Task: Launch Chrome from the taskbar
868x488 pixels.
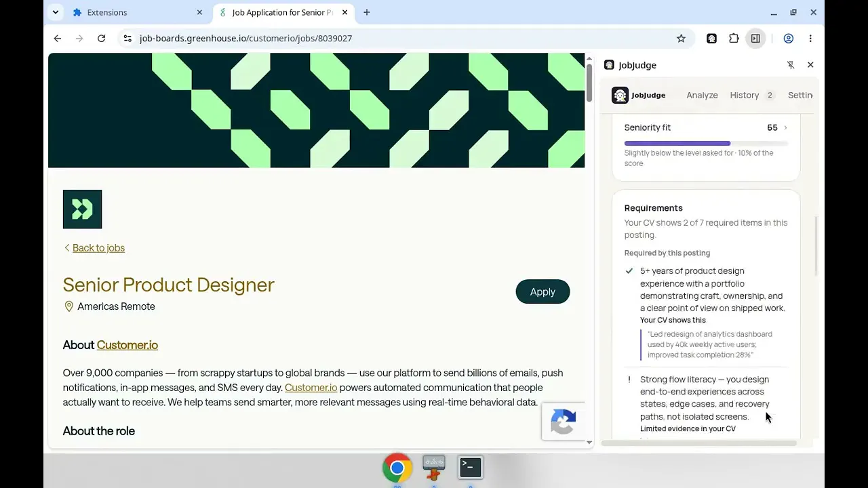Action: click(397, 468)
